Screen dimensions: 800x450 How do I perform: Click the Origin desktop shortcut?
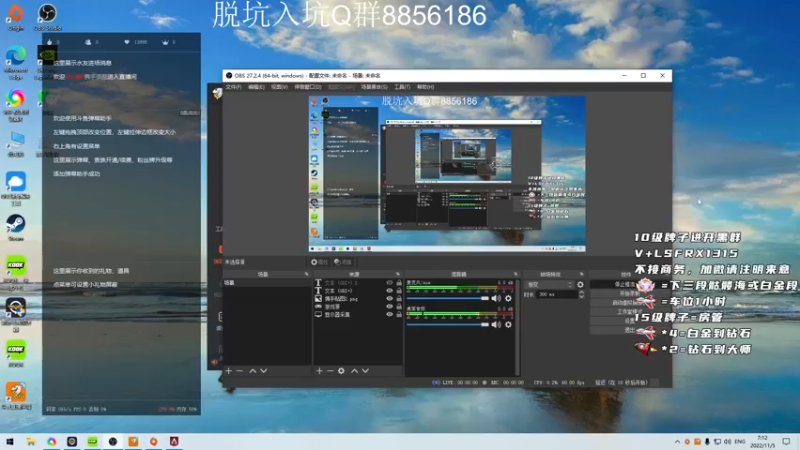(x=16, y=17)
